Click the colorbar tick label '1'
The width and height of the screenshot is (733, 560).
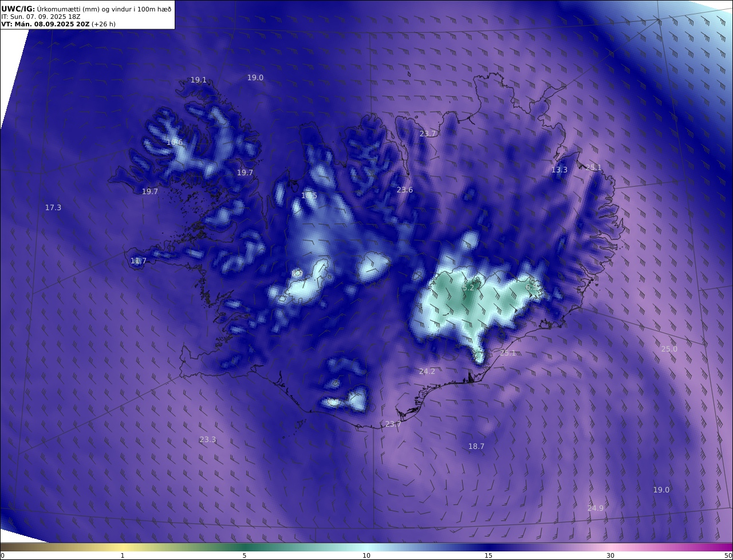click(123, 555)
